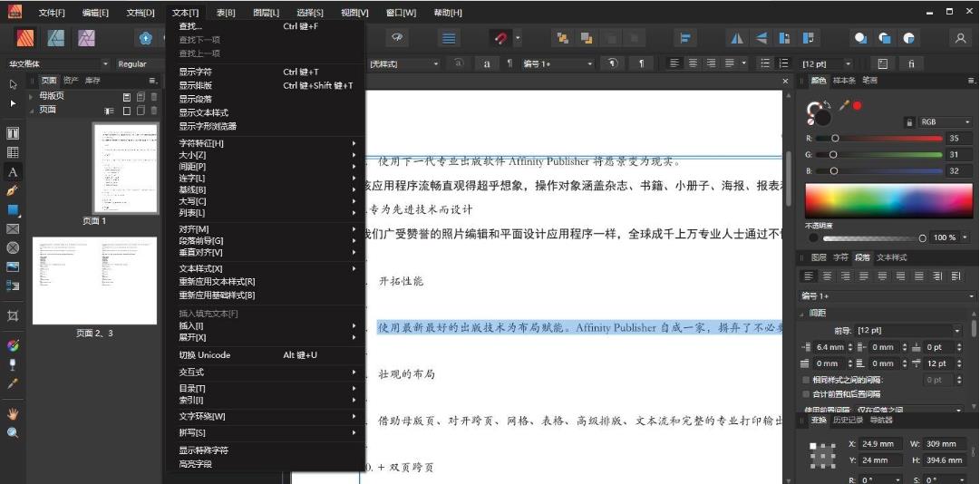
Task: Switch to the 历史记录 tab
Action: [x=849, y=421]
